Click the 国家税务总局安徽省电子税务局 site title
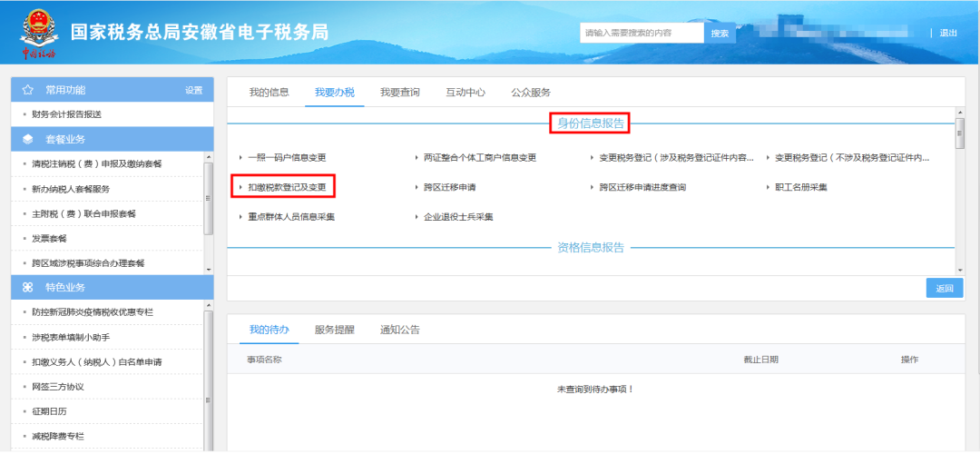 (200, 33)
